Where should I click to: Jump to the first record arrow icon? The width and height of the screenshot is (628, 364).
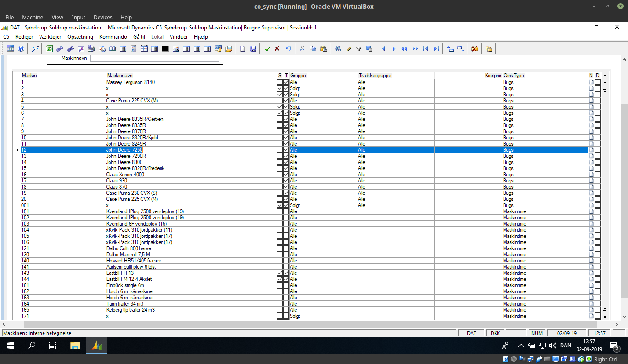(x=426, y=49)
